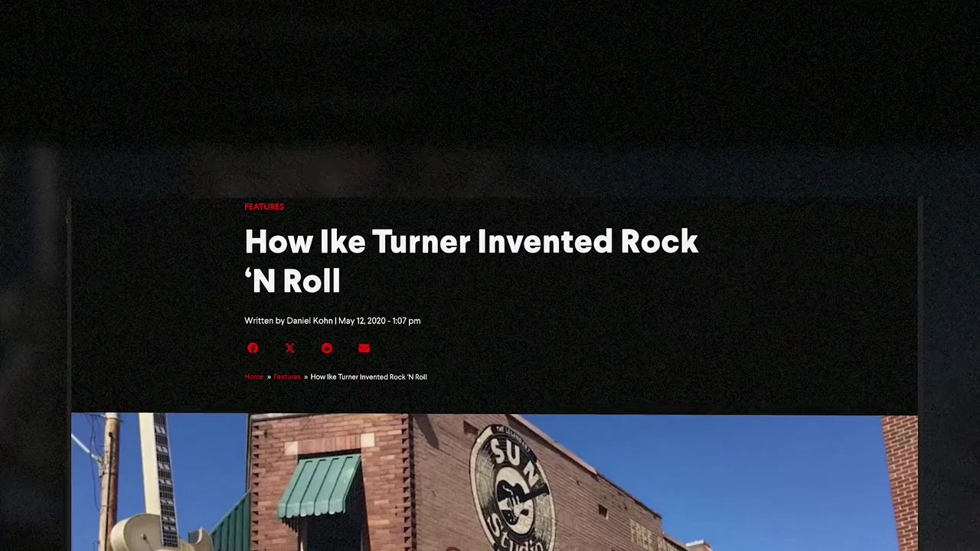Click author name Daniel Kohn
980x551 pixels.
click(x=309, y=321)
